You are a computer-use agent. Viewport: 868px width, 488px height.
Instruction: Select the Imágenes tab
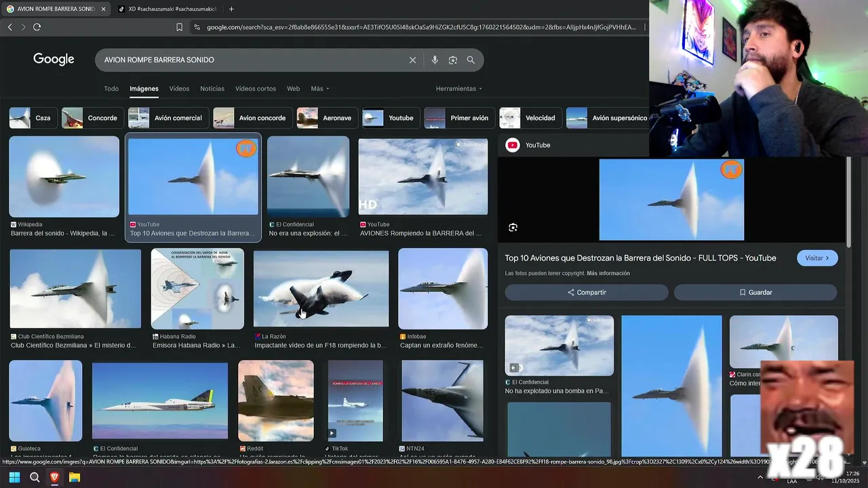pyautogui.click(x=144, y=89)
